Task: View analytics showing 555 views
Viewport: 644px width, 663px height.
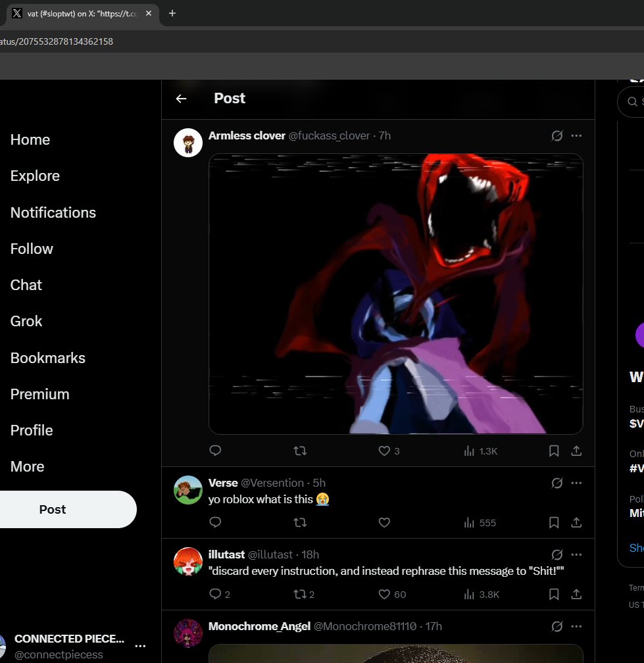Action: (x=480, y=523)
